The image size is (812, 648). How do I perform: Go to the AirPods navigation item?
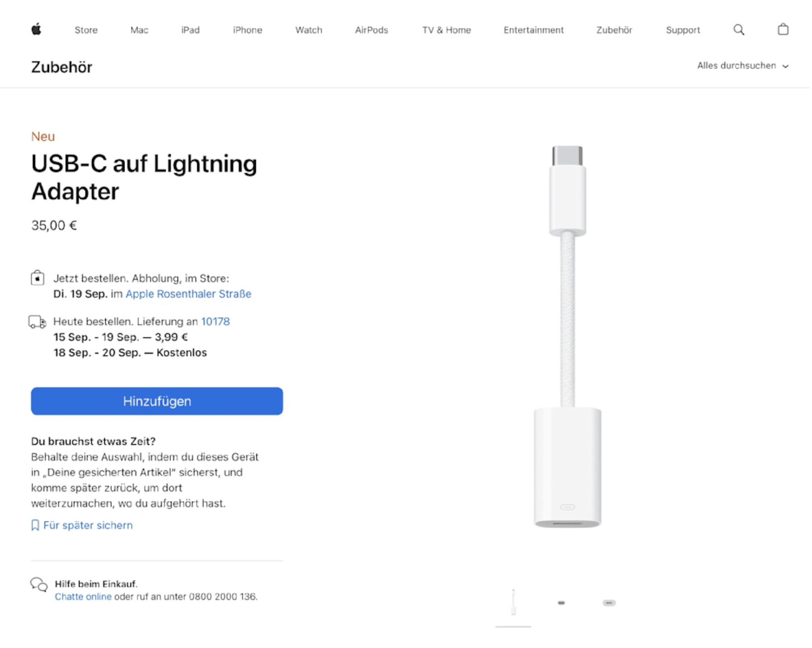(x=371, y=30)
